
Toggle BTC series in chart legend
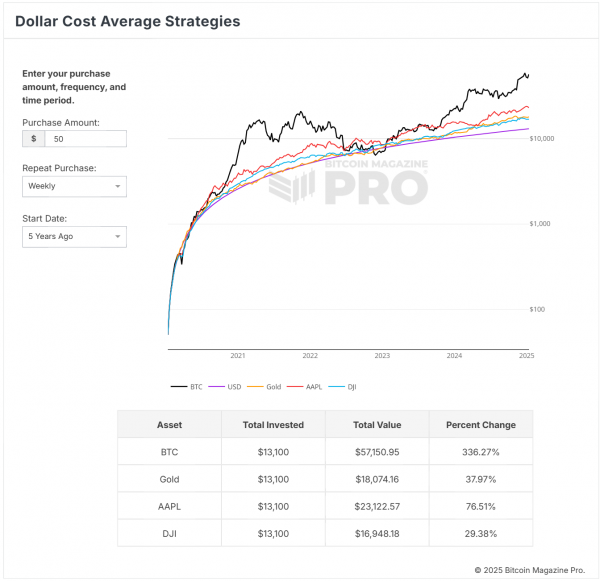point(186,387)
